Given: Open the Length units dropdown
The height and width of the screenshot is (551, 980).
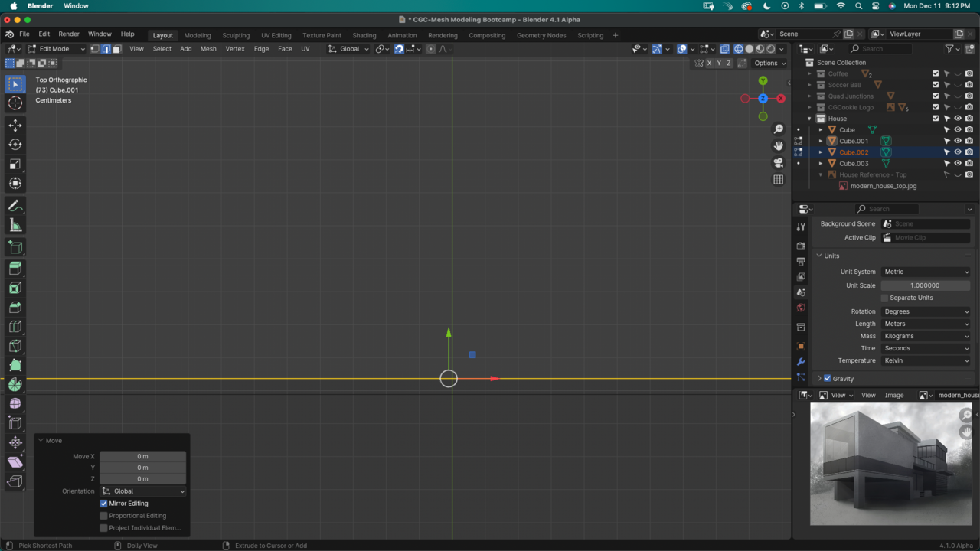Looking at the screenshot, I should coord(926,324).
